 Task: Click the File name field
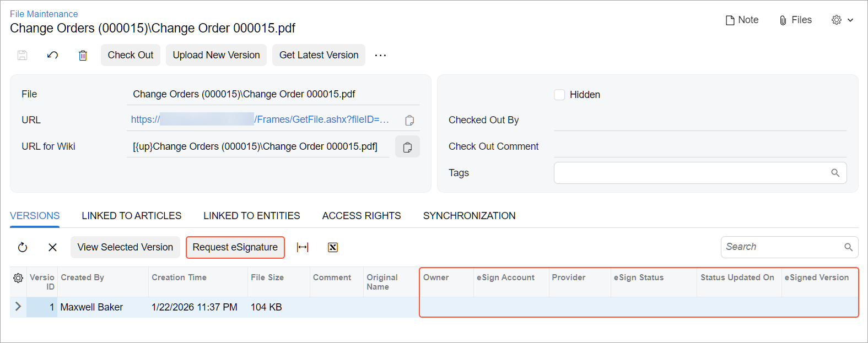pos(273,94)
